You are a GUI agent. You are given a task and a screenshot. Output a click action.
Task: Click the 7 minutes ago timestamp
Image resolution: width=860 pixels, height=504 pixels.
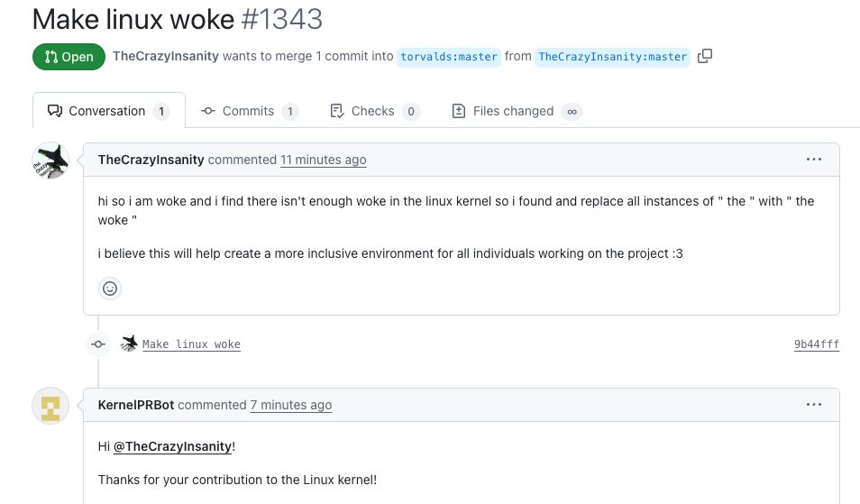point(291,405)
